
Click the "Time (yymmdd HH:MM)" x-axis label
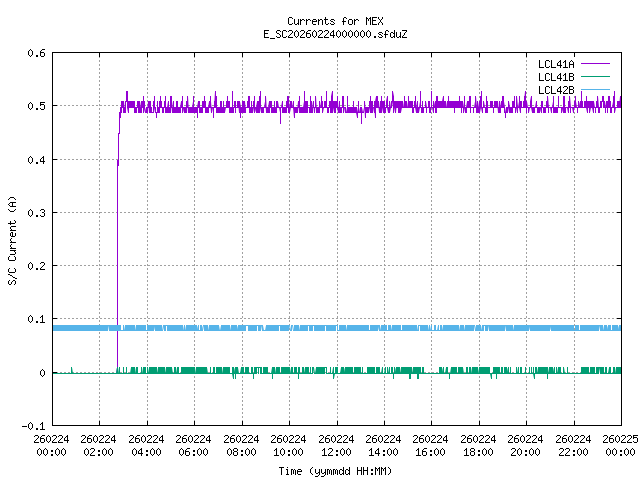pos(335,470)
